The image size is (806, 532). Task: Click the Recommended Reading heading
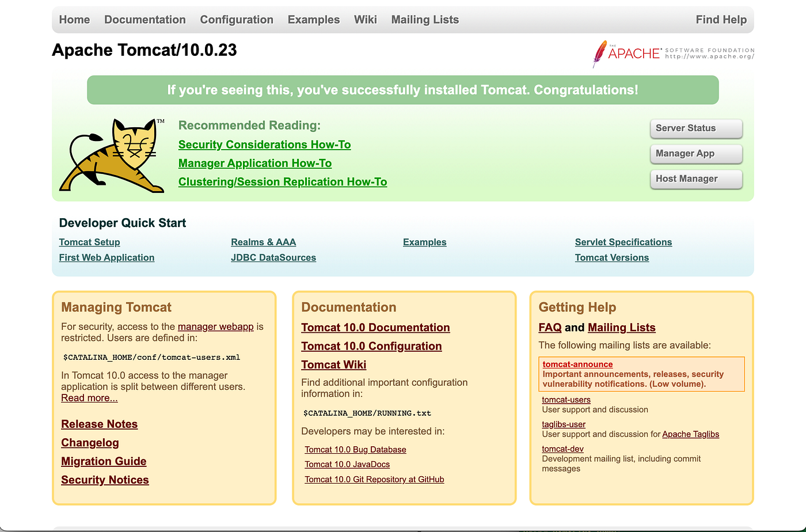tap(249, 126)
